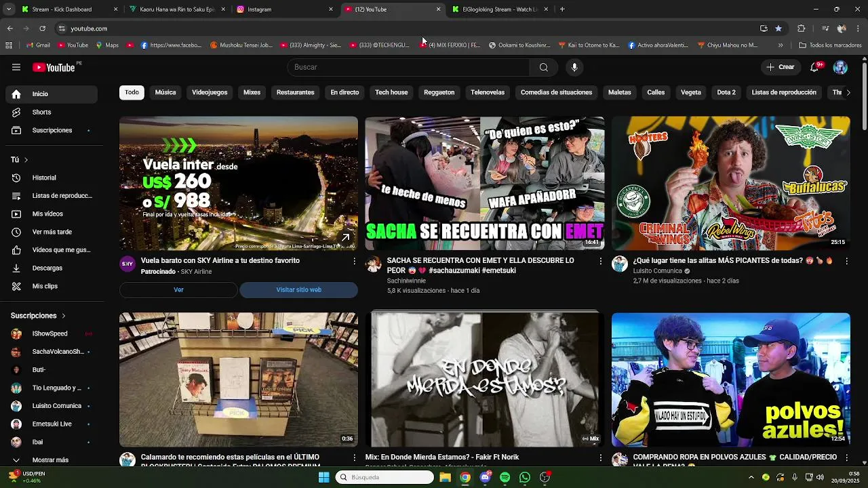
Task: Open options menu for alitas MÁS PICANTES video
Action: tap(846, 261)
